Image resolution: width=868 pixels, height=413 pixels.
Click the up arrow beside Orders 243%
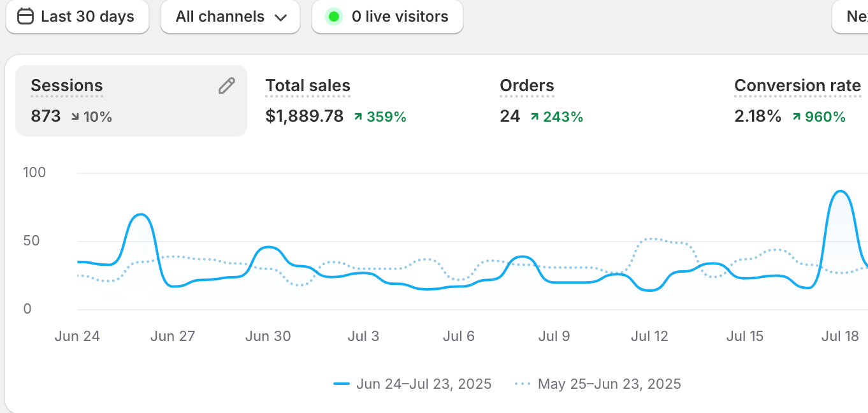point(535,117)
